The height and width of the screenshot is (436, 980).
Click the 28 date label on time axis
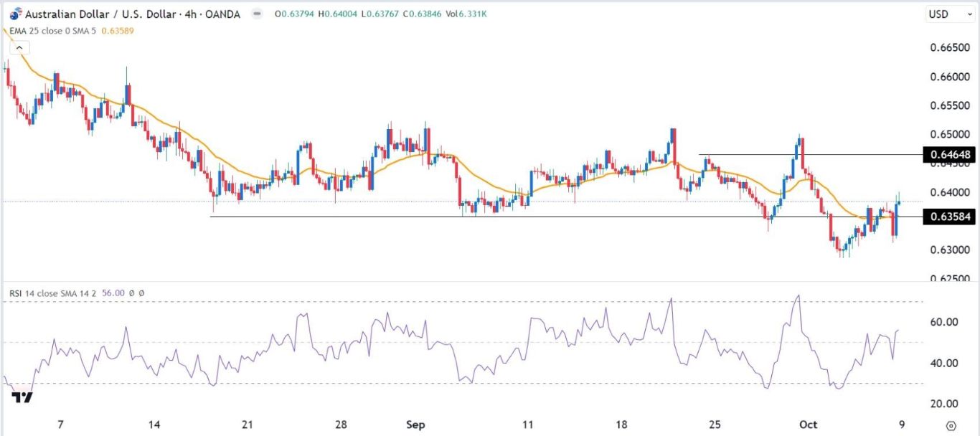click(x=342, y=425)
